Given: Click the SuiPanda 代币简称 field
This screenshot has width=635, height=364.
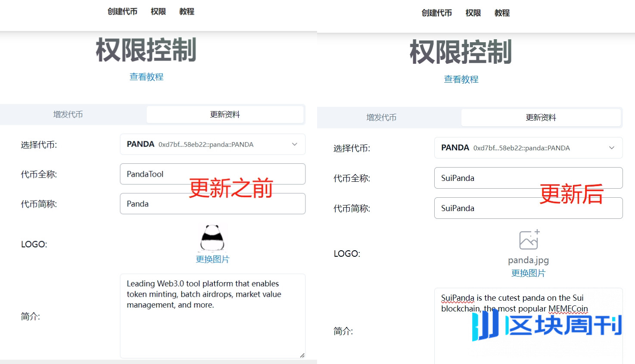Looking at the screenshot, I should 529,208.
